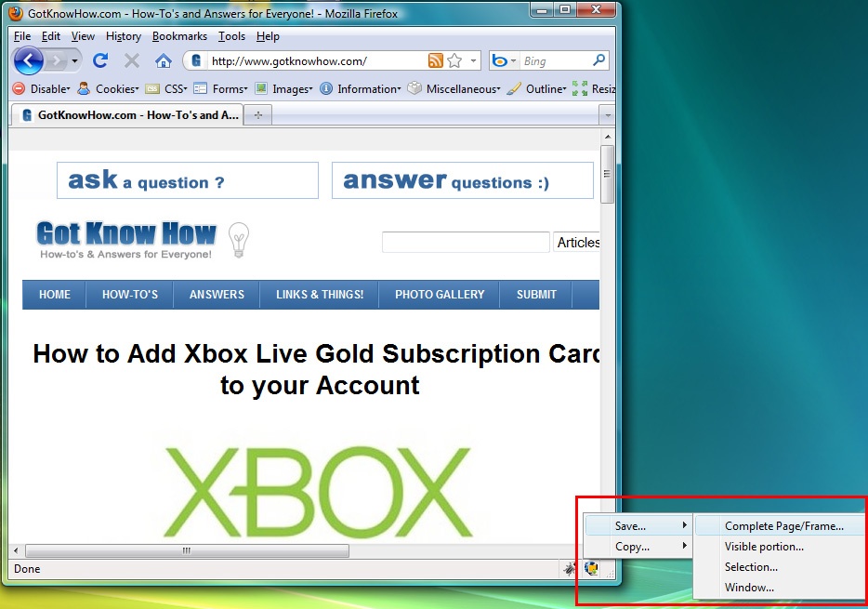Open the Articles search category dropdown

[x=576, y=243]
